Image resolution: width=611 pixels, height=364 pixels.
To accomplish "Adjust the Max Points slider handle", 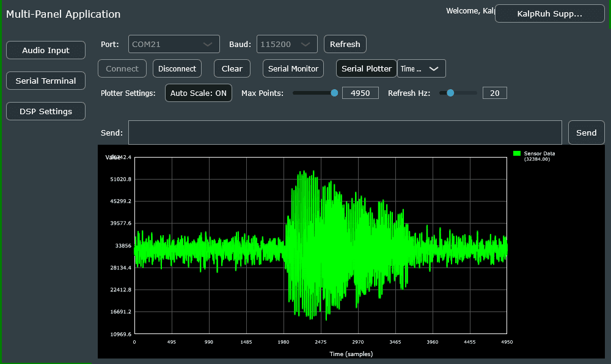I will (334, 93).
